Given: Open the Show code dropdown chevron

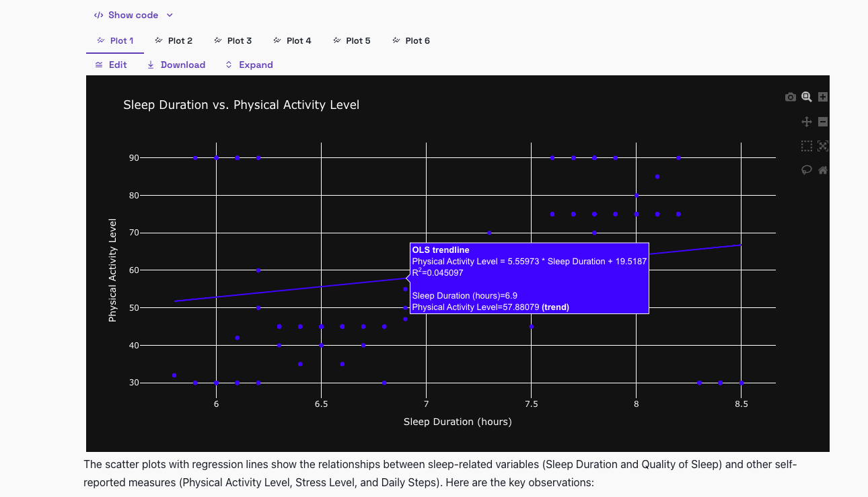Looking at the screenshot, I should [x=169, y=14].
